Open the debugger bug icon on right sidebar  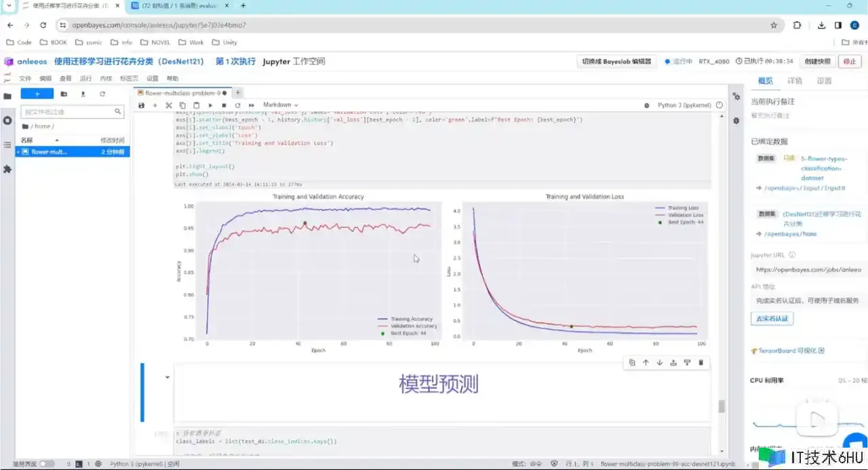pyautogui.click(x=736, y=120)
